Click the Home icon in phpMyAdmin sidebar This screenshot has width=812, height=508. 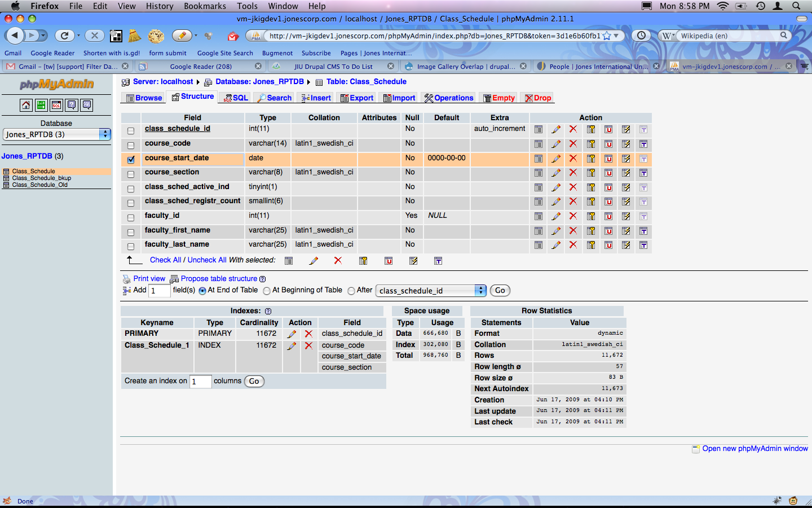pos(26,105)
